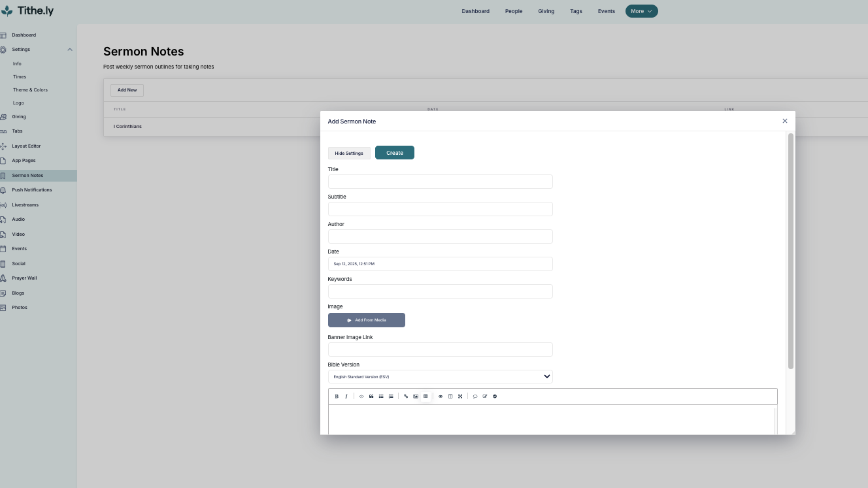Open App Pages in the sidebar
This screenshot has width=868, height=488.
(x=24, y=160)
